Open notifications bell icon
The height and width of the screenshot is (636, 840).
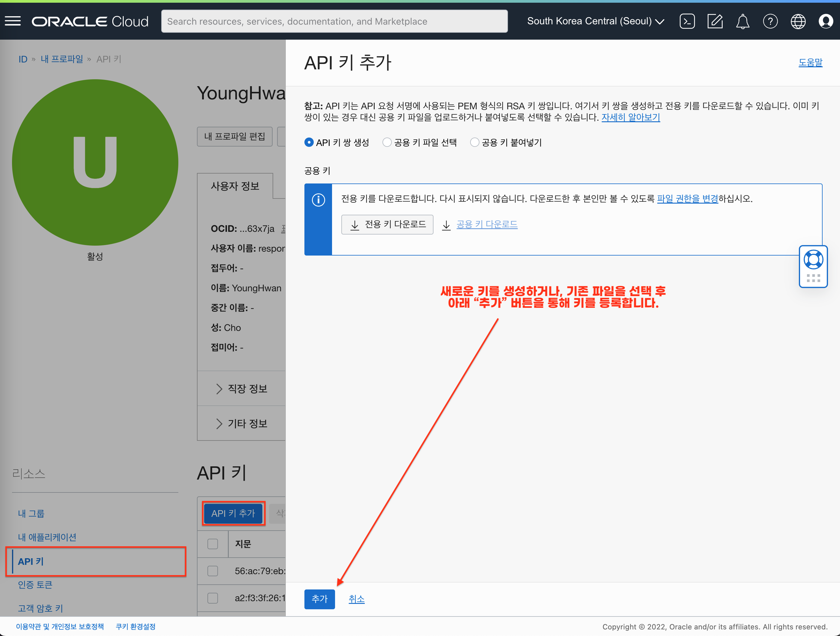click(x=742, y=21)
